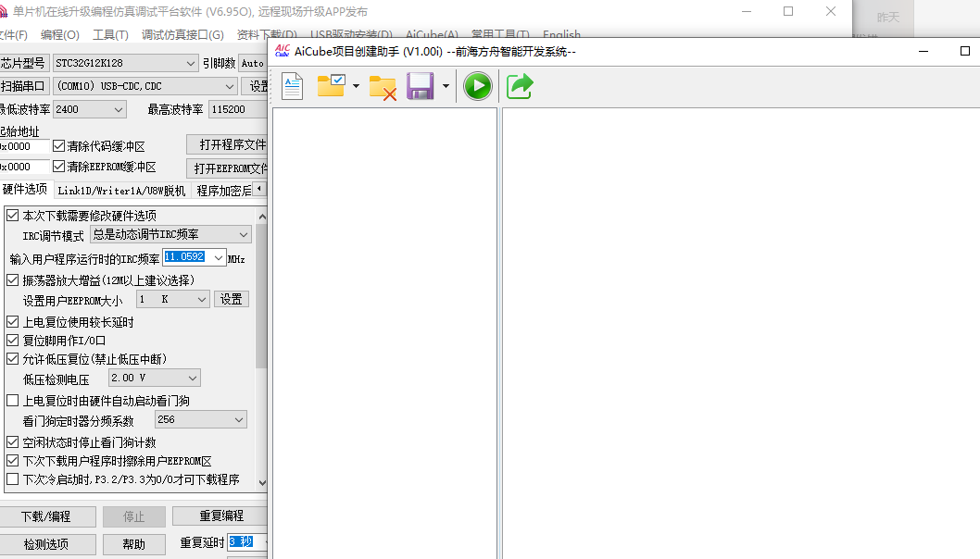The image size is (980, 559).
Task: Click the folder-with-red-X close project icon
Action: [383, 87]
